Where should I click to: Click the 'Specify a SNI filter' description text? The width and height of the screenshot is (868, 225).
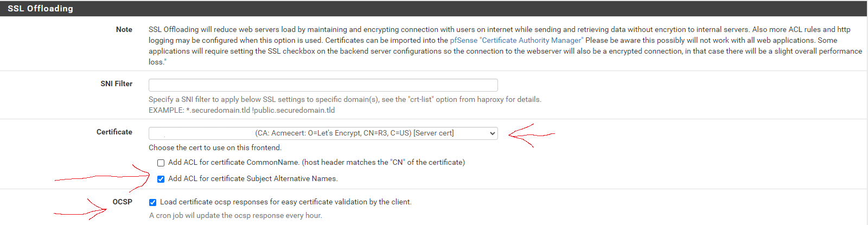click(x=345, y=99)
